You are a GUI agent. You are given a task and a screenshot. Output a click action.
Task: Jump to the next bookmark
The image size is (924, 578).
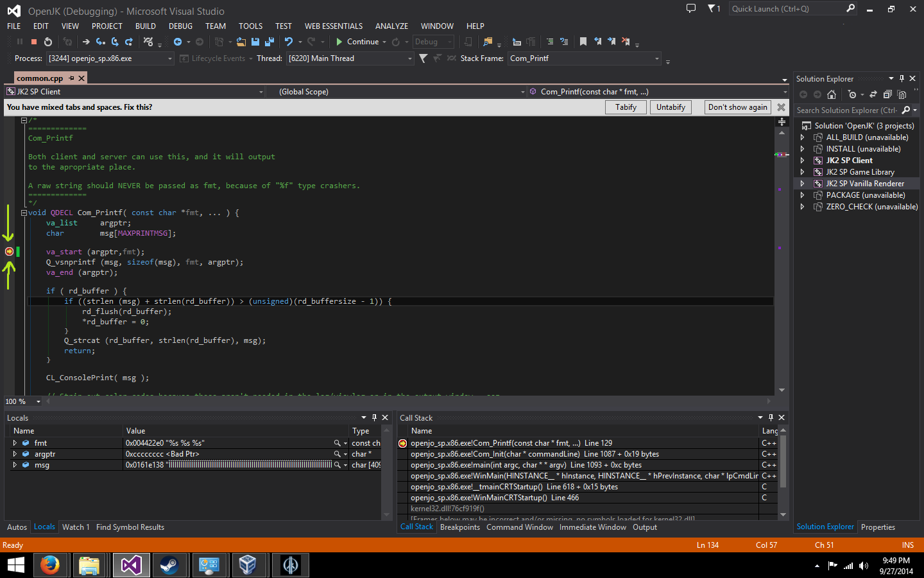612,42
